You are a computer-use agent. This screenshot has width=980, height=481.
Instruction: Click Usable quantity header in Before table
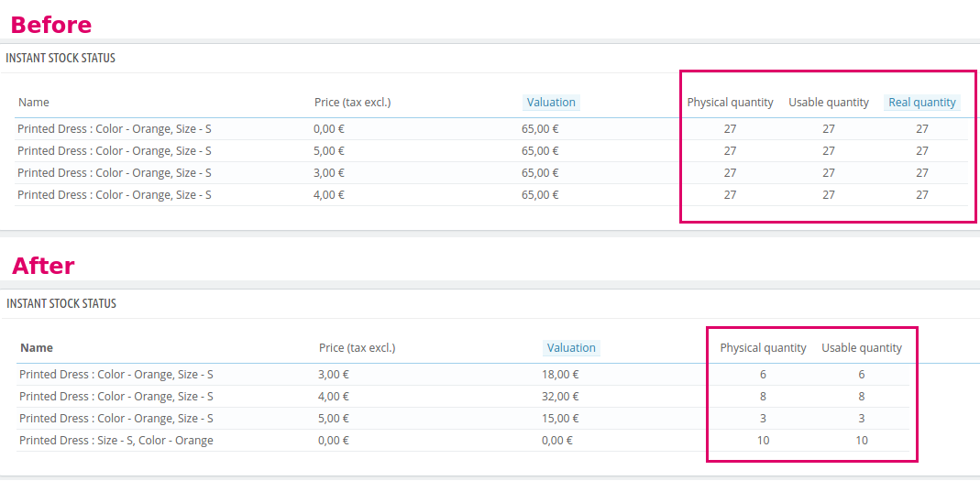[x=828, y=103]
